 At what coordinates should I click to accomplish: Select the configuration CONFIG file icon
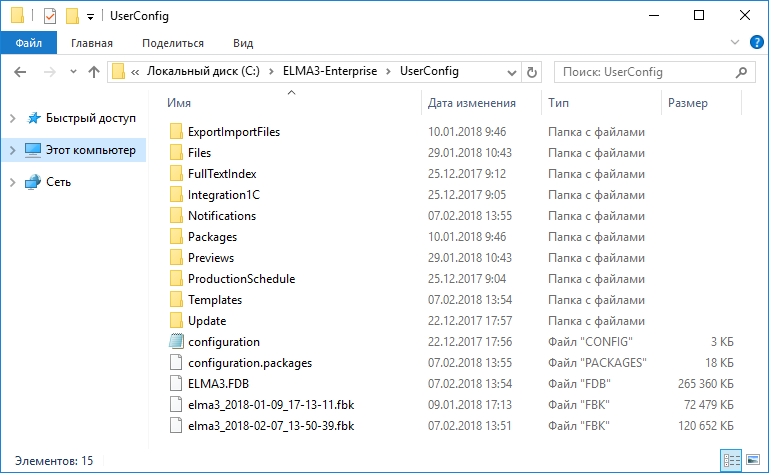point(176,342)
